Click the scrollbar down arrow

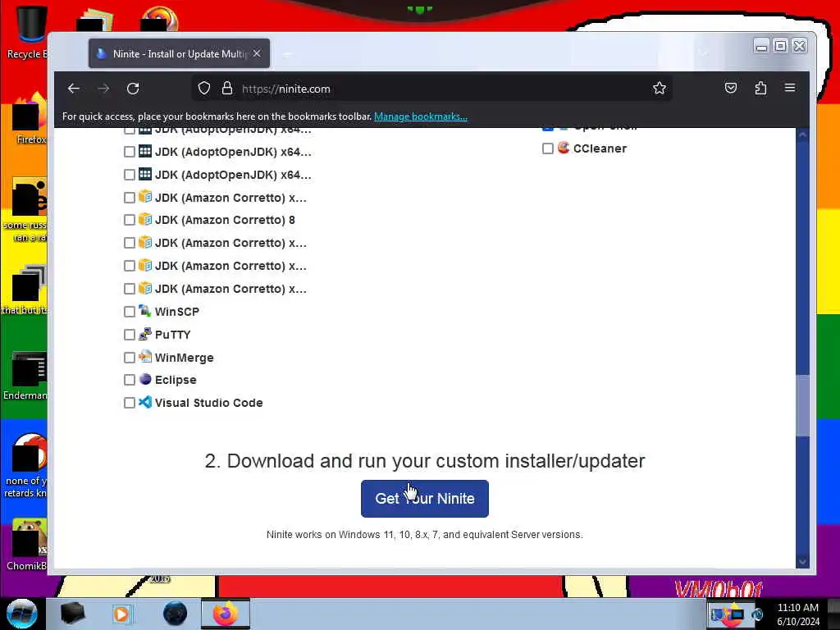(x=802, y=561)
